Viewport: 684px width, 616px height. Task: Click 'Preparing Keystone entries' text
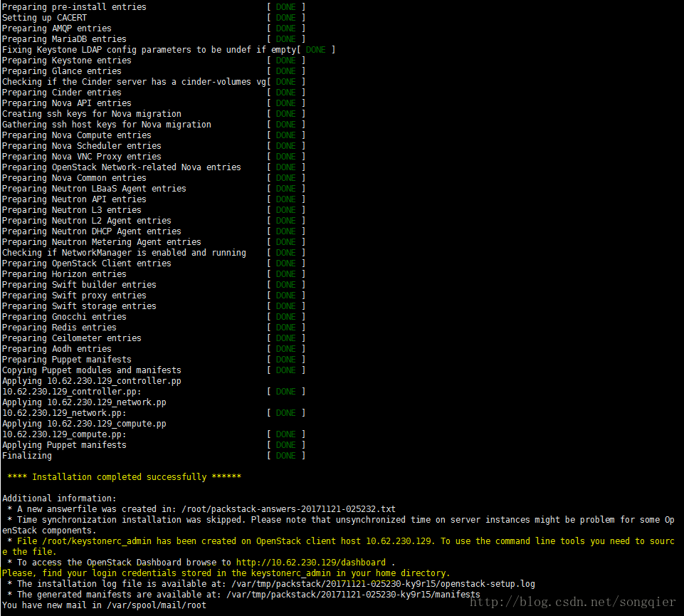click(x=67, y=61)
